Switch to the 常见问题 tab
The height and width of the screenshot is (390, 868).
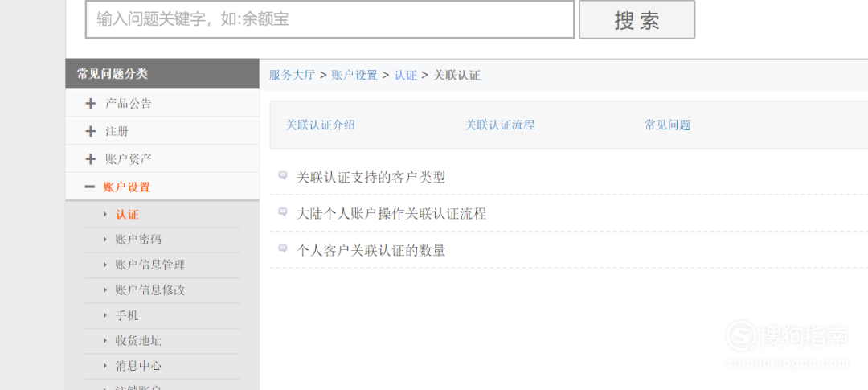coord(668,125)
